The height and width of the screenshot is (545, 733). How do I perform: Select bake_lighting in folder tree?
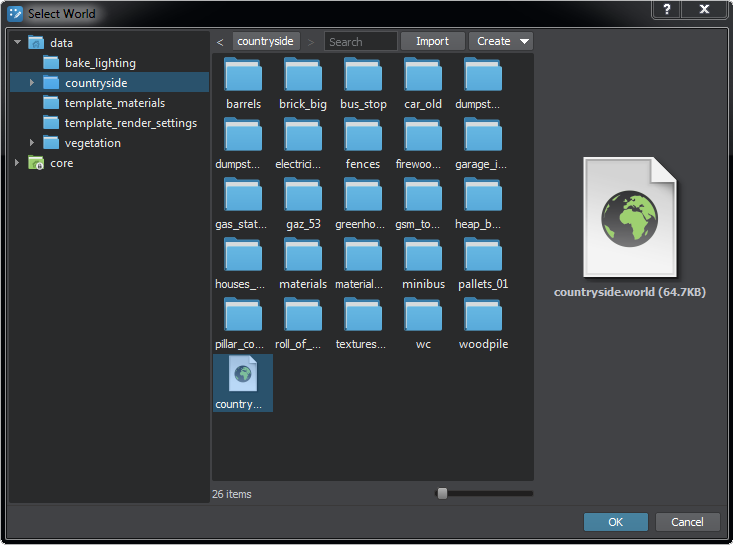(100, 63)
